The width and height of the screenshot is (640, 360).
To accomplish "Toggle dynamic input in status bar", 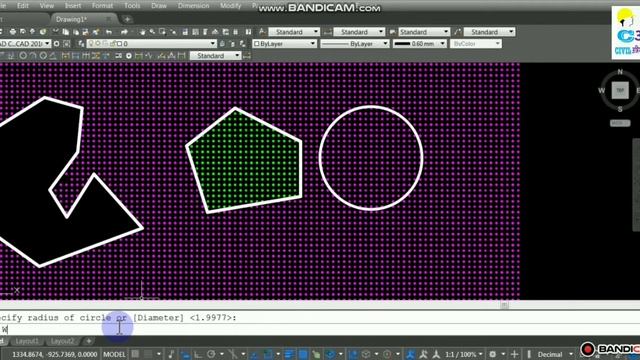I will pos(185,354).
